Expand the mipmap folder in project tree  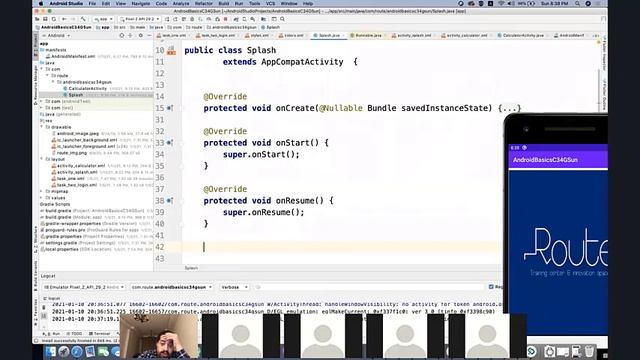point(42,191)
